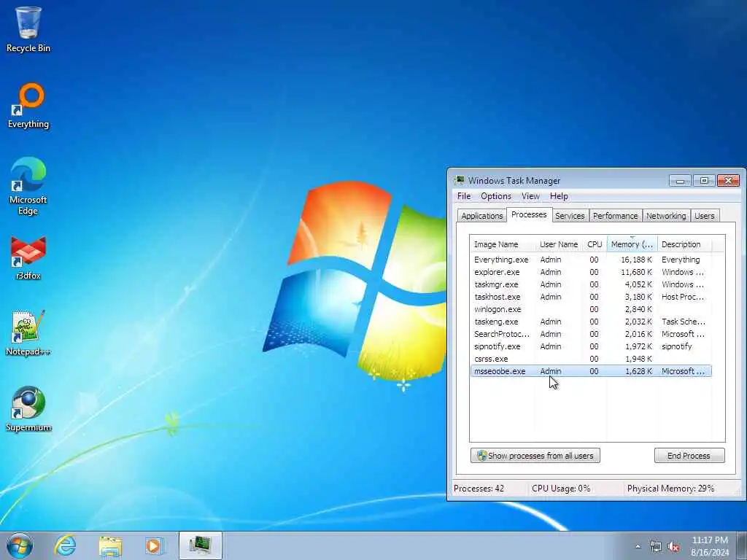Screen dimensions: 747x560
Task: Select the taskmgr.exe process row
Action: pyautogui.click(x=591, y=284)
